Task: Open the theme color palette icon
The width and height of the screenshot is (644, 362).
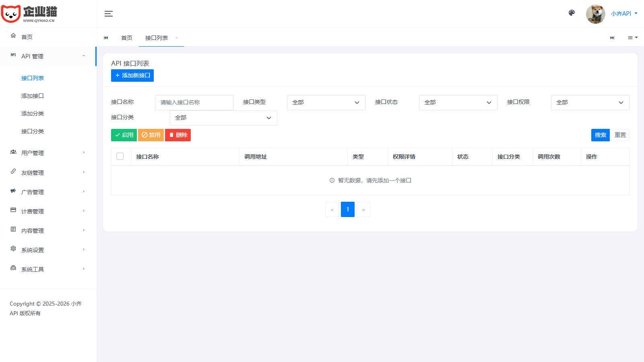Action: click(572, 13)
